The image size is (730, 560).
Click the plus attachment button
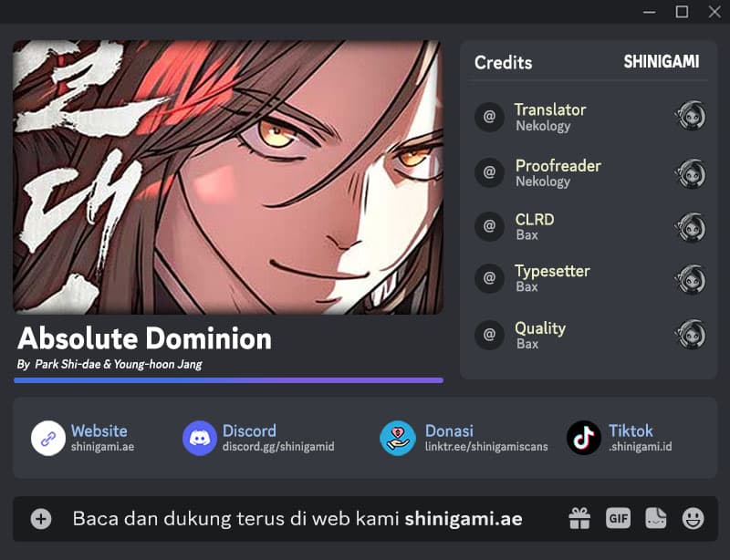[x=41, y=519]
